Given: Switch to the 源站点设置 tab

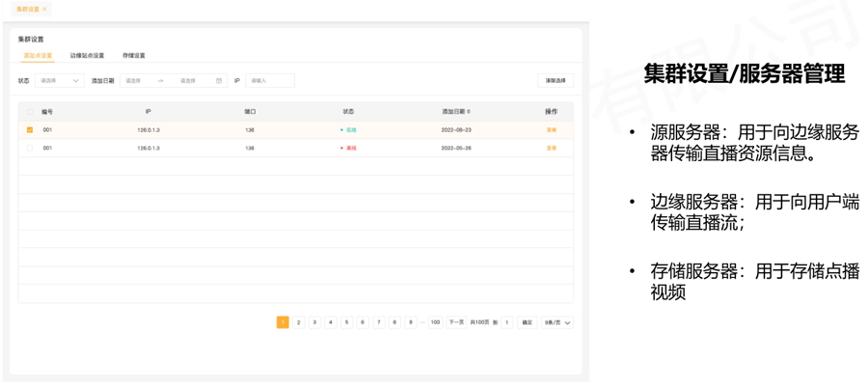Looking at the screenshot, I should pos(38,55).
